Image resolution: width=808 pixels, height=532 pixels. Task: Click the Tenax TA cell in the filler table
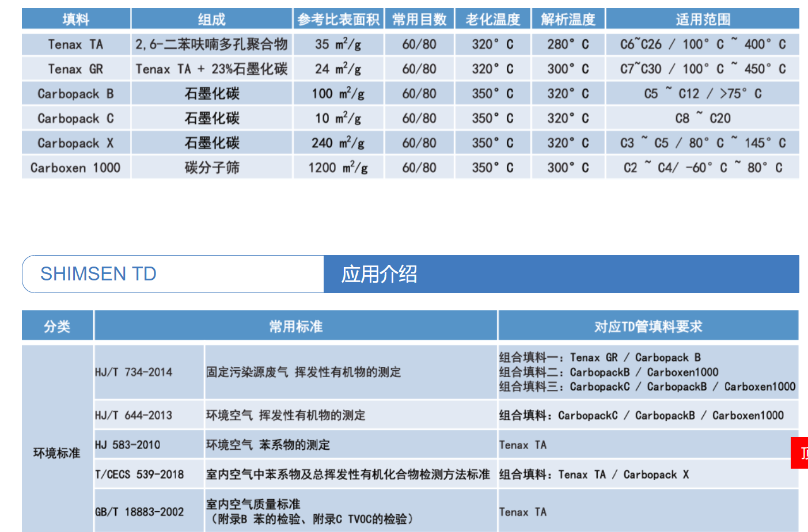[75, 44]
